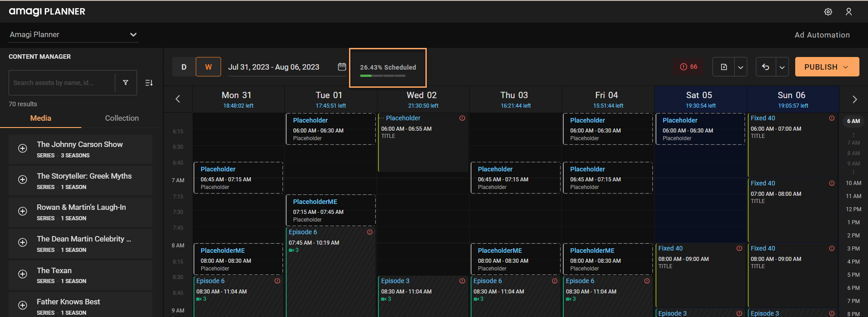Select the Sat 05 day header

(700, 99)
